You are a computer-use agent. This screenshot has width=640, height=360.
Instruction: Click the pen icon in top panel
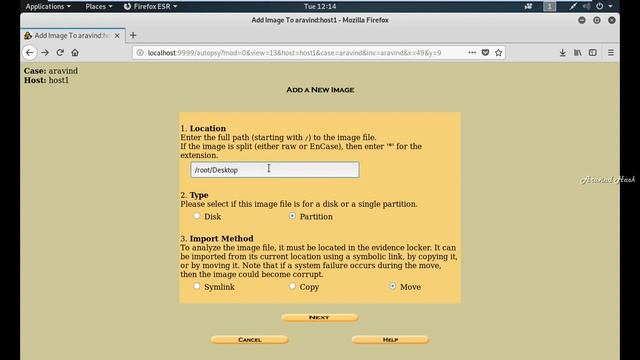[573, 7]
